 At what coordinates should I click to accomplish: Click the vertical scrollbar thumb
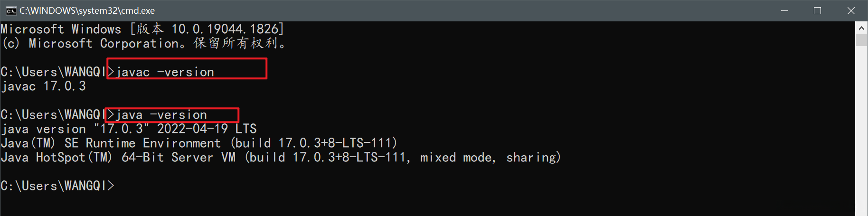tap(861, 39)
